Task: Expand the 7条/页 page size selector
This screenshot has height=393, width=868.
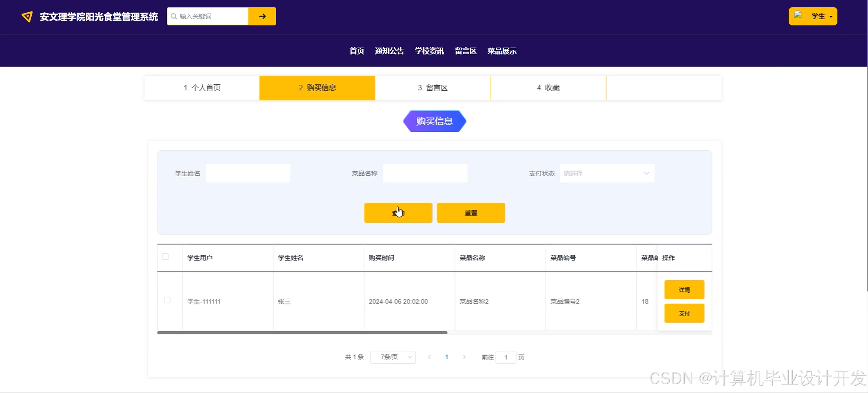Action: [x=393, y=357]
